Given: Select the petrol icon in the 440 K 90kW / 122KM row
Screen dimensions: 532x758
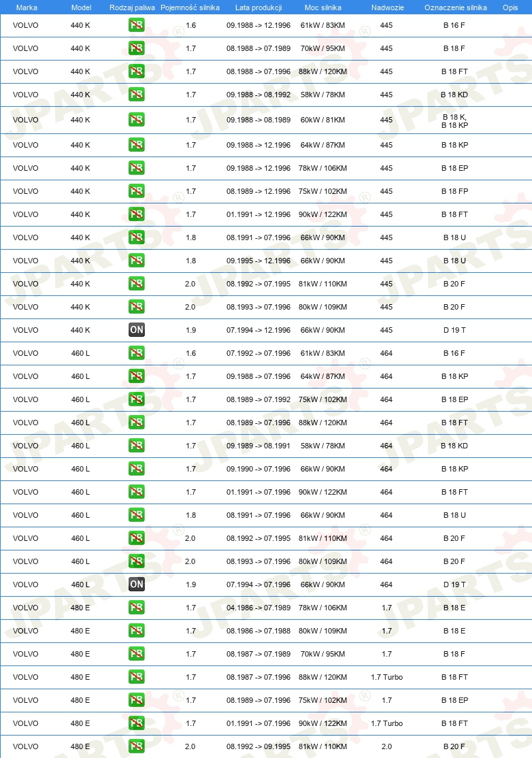Looking at the screenshot, I should point(137,214).
